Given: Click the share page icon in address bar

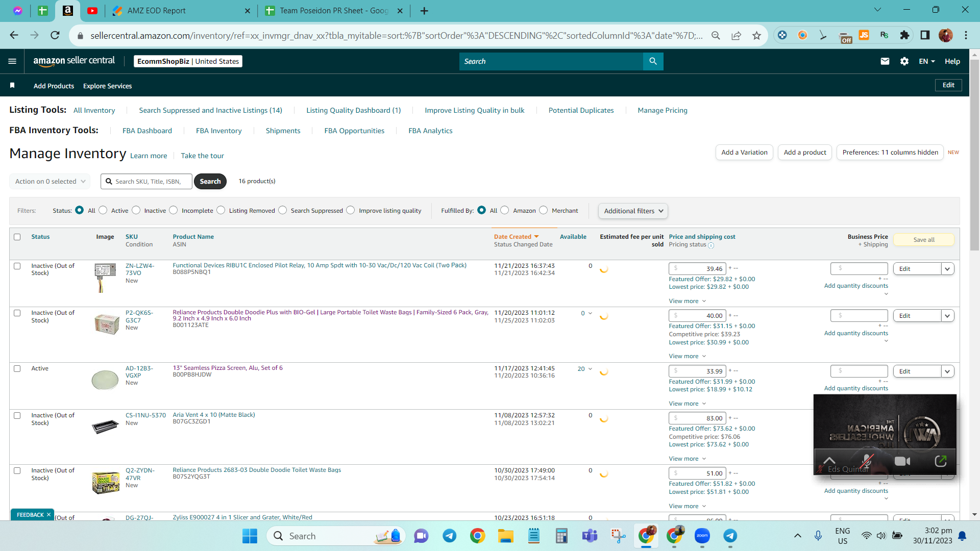Looking at the screenshot, I should (736, 35).
